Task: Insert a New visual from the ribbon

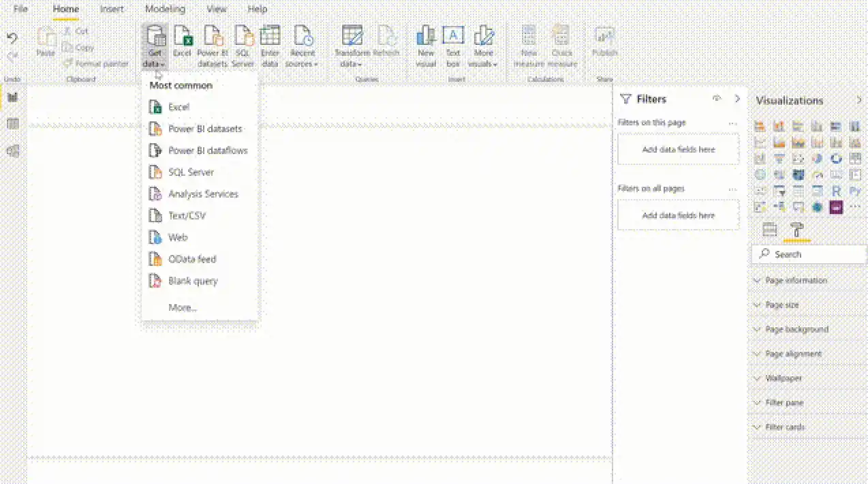Action: 426,46
